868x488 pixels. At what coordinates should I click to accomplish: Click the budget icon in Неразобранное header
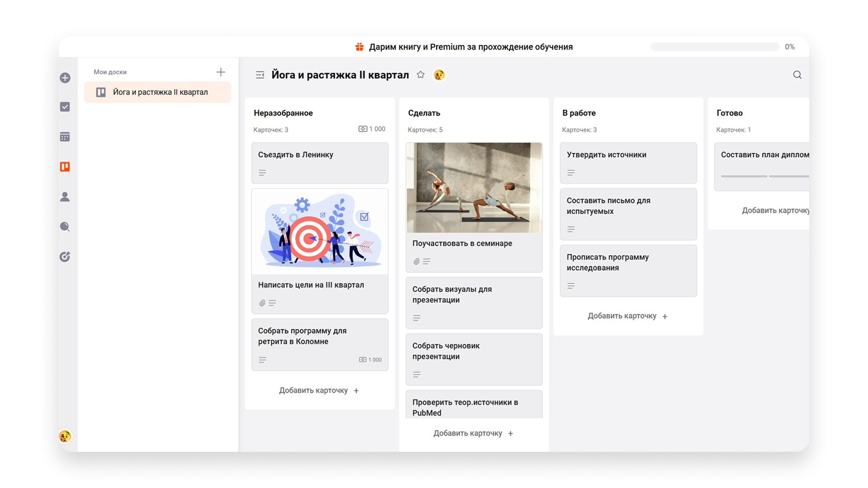click(x=363, y=129)
